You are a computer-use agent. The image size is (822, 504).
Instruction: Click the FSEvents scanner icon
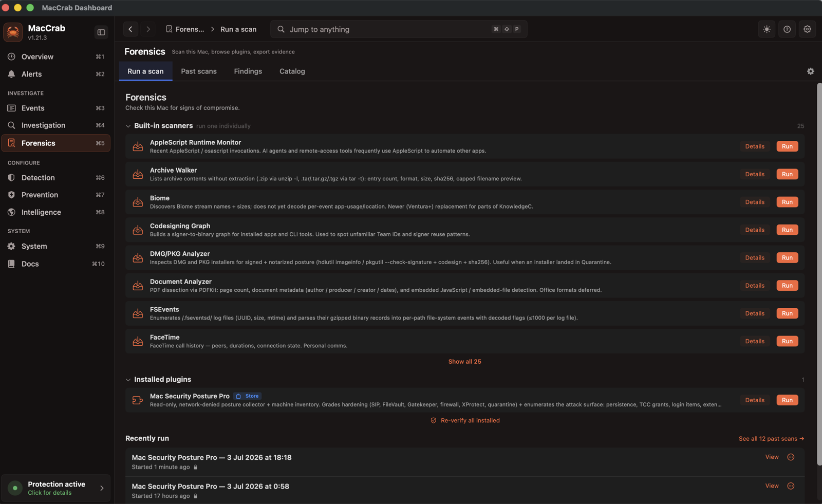coord(138,313)
